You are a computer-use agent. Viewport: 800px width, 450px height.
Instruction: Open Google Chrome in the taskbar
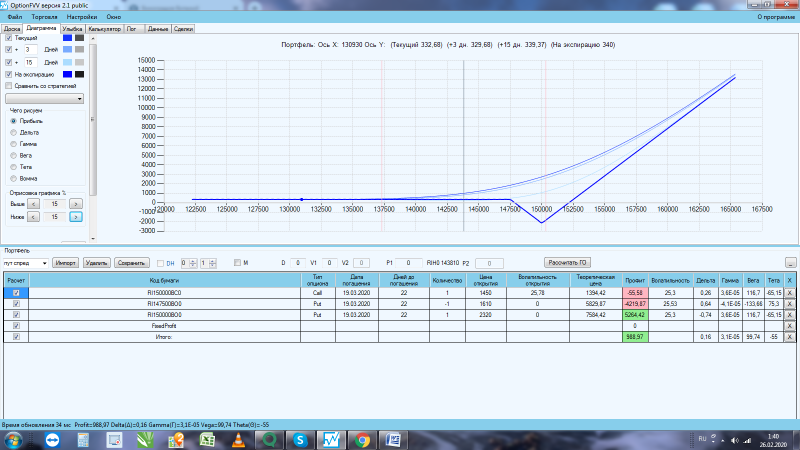(x=362, y=440)
